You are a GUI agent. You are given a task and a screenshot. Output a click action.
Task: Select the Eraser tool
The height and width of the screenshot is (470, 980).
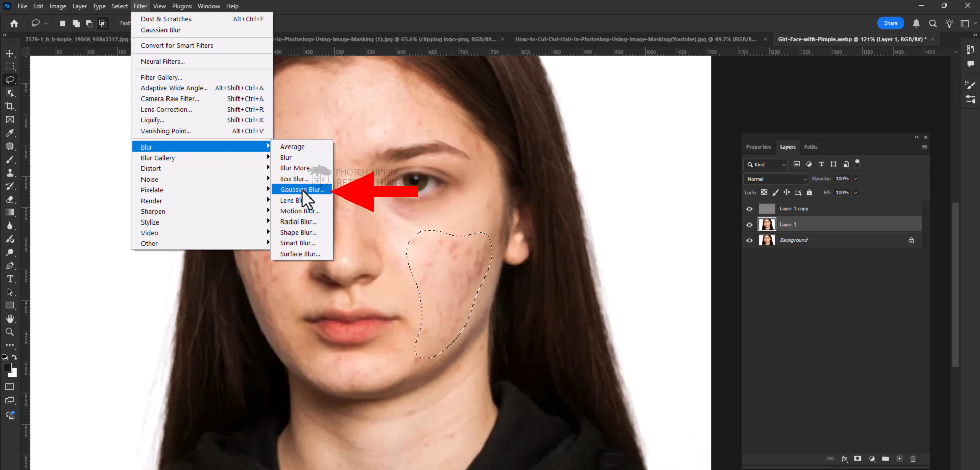click(x=10, y=199)
